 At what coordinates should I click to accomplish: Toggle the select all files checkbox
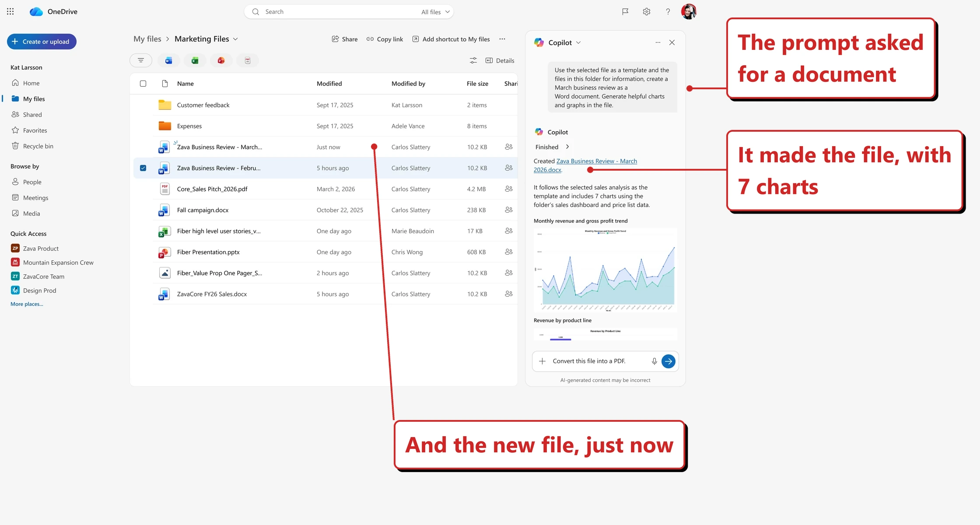click(x=143, y=84)
